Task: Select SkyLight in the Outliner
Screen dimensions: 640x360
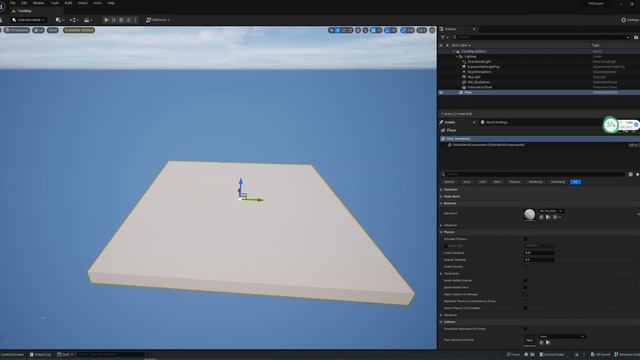Action: pos(474,77)
